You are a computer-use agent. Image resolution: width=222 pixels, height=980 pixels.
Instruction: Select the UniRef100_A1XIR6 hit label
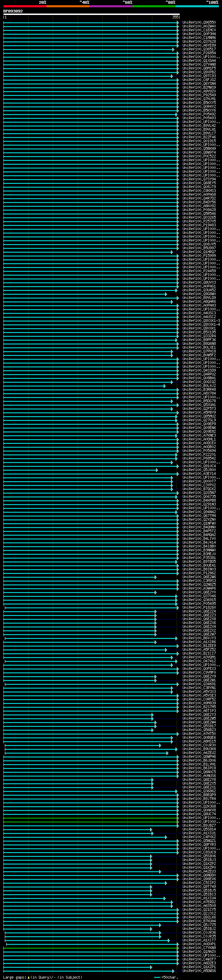coord(199,642)
